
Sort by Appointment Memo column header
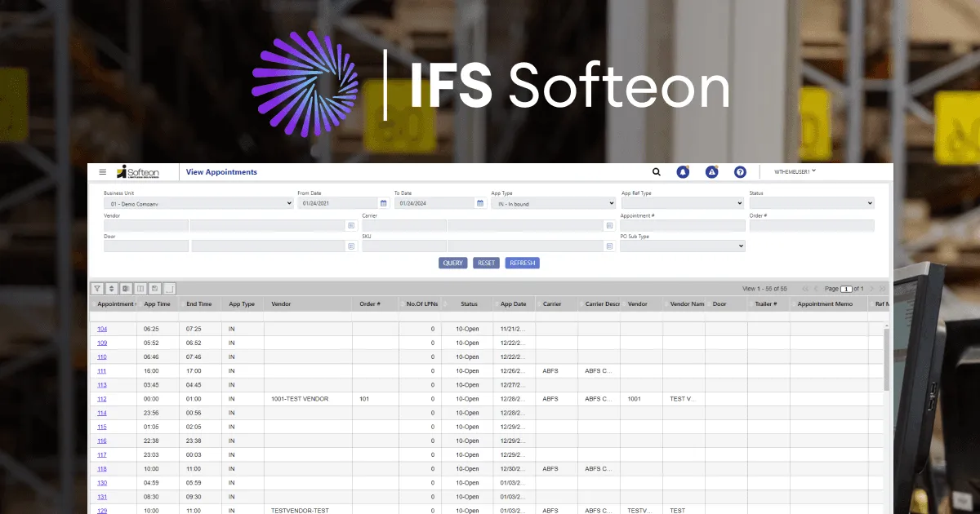pyautogui.click(x=829, y=304)
